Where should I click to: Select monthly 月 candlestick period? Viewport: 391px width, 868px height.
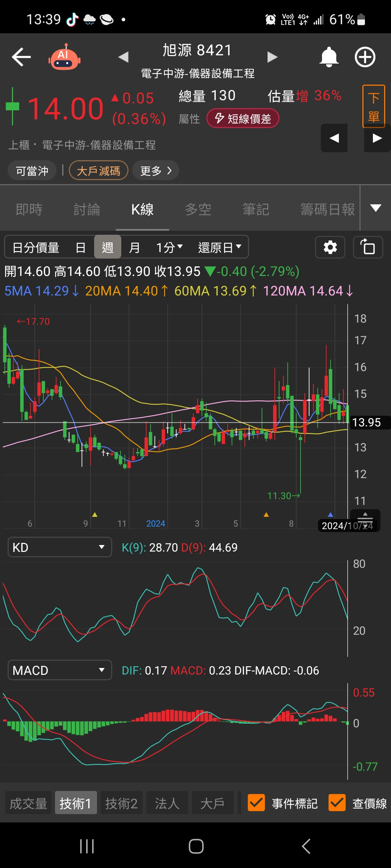(134, 247)
